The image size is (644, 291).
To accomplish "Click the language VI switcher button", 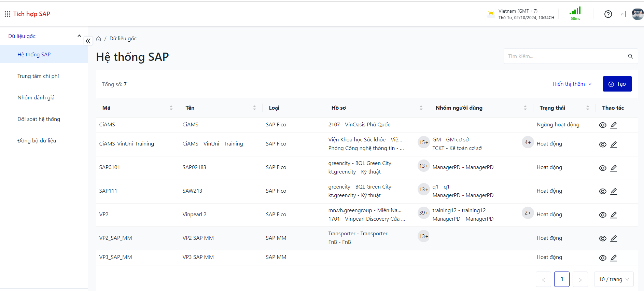I will click(622, 14).
